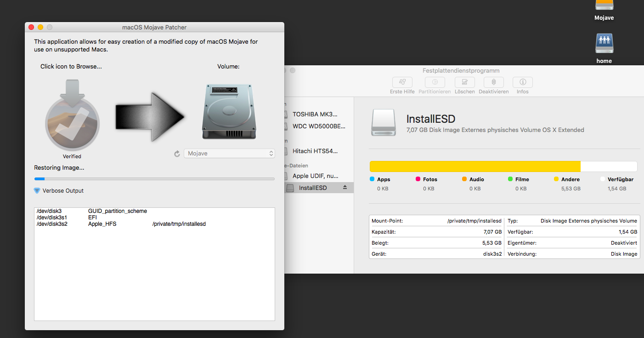Click the yellow Andere legend dot

[x=556, y=179]
